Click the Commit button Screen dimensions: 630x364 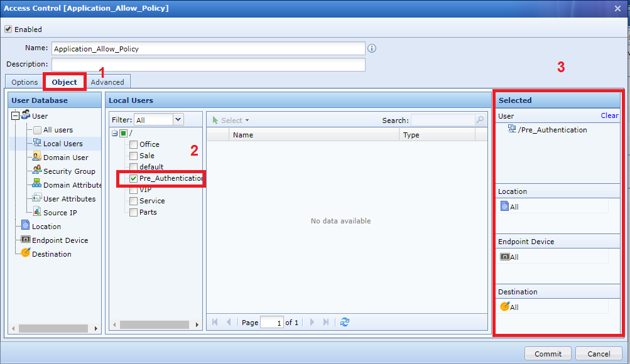coord(548,353)
